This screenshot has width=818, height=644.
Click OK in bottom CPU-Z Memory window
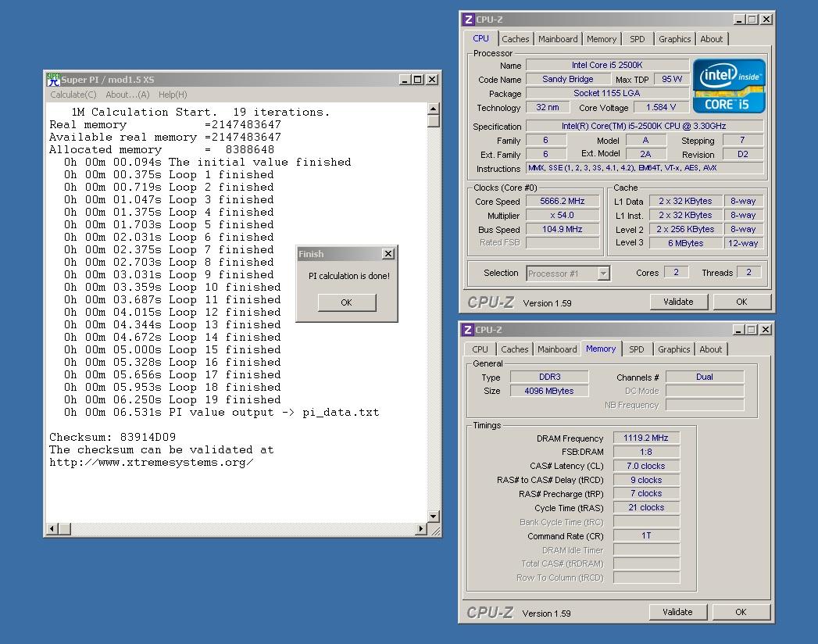click(741, 612)
